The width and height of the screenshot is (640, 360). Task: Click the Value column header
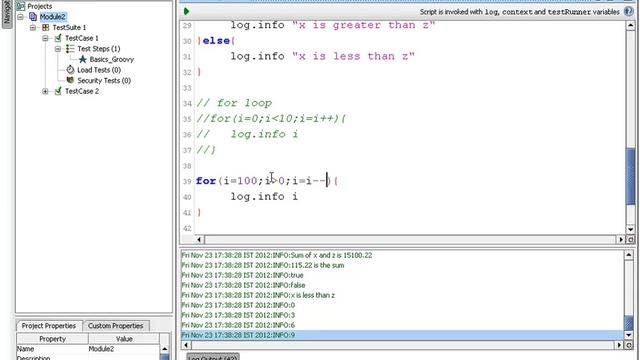point(124,339)
